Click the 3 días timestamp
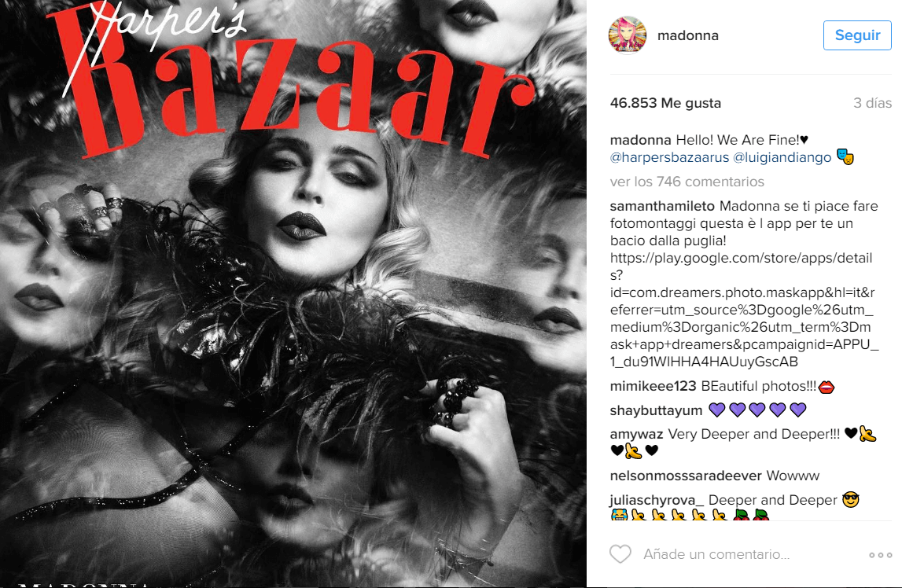Screen dimensions: 902x588 click(872, 103)
